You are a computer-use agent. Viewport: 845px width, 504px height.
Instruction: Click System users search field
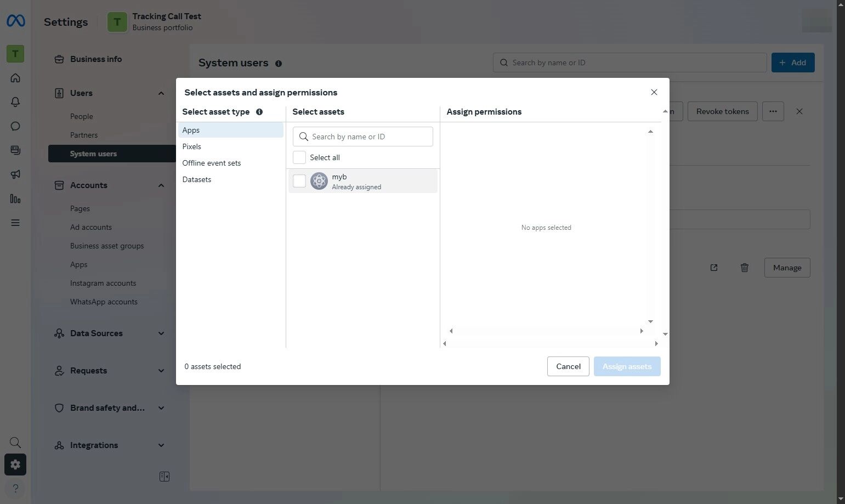(630, 63)
